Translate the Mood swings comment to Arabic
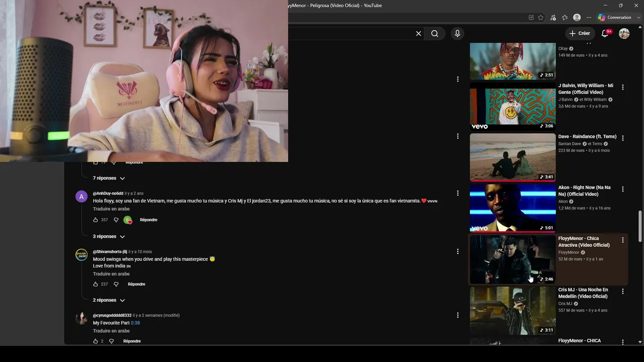644x362 pixels. [x=111, y=274]
